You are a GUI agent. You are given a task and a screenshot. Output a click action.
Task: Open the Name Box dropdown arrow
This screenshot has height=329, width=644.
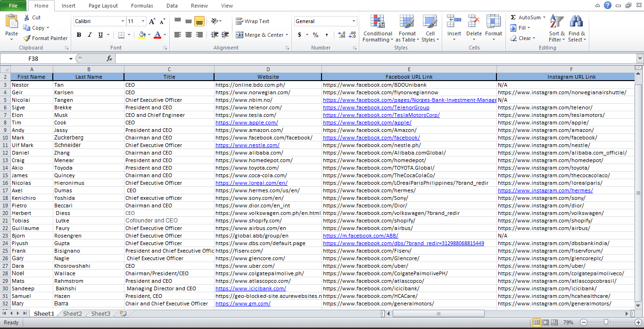[x=71, y=58]
